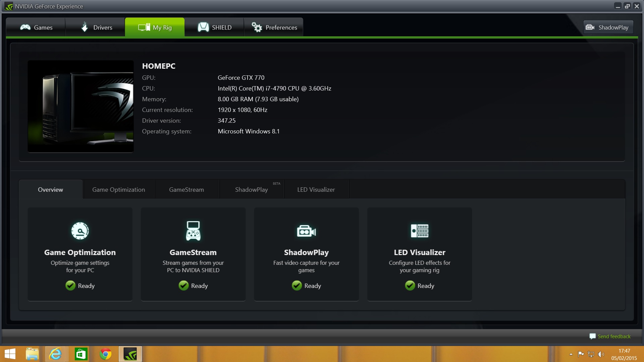
Task: Show hidden system tray icons
Action: click(x=571, y=354)
